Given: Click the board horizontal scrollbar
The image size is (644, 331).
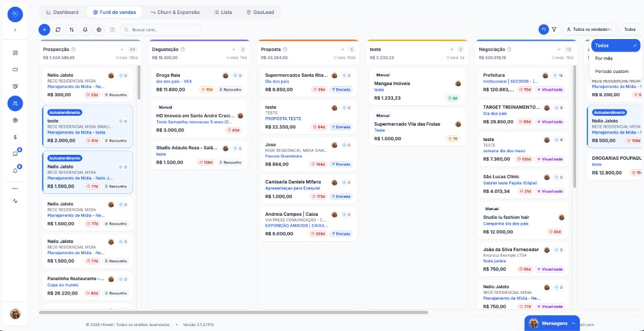Looking at the screenshot, I should click(233, 313).
